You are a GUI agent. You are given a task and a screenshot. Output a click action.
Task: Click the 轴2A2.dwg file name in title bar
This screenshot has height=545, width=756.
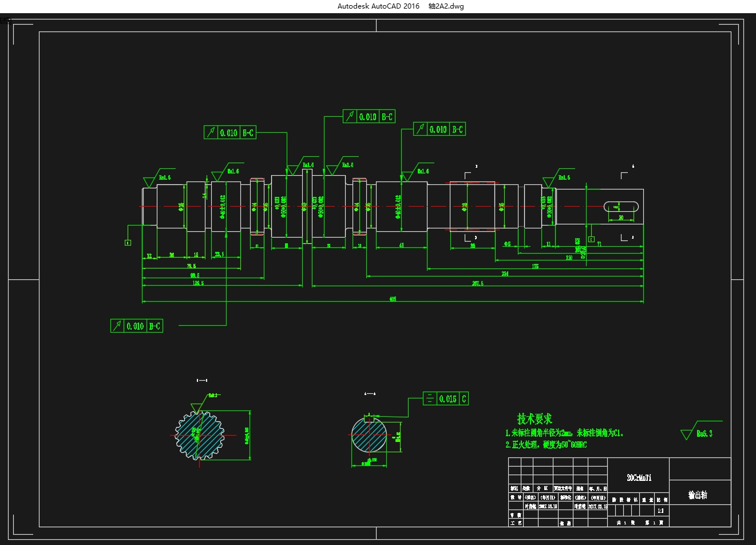tap(446, 6)
